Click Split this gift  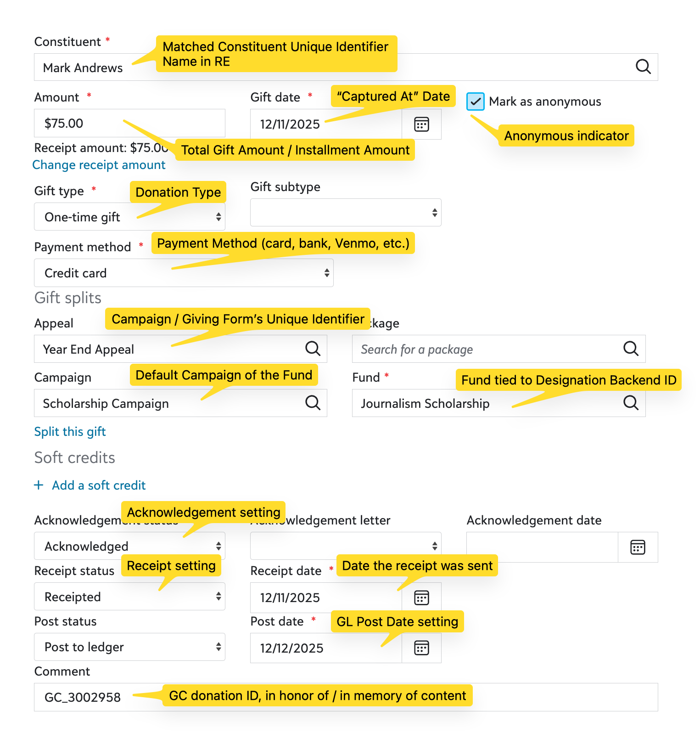[70, 432]
